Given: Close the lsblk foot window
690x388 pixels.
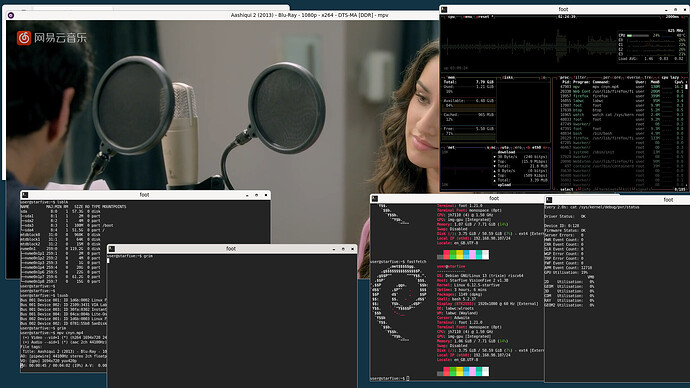Looking at the screenshot, I should tap(266, 195).
